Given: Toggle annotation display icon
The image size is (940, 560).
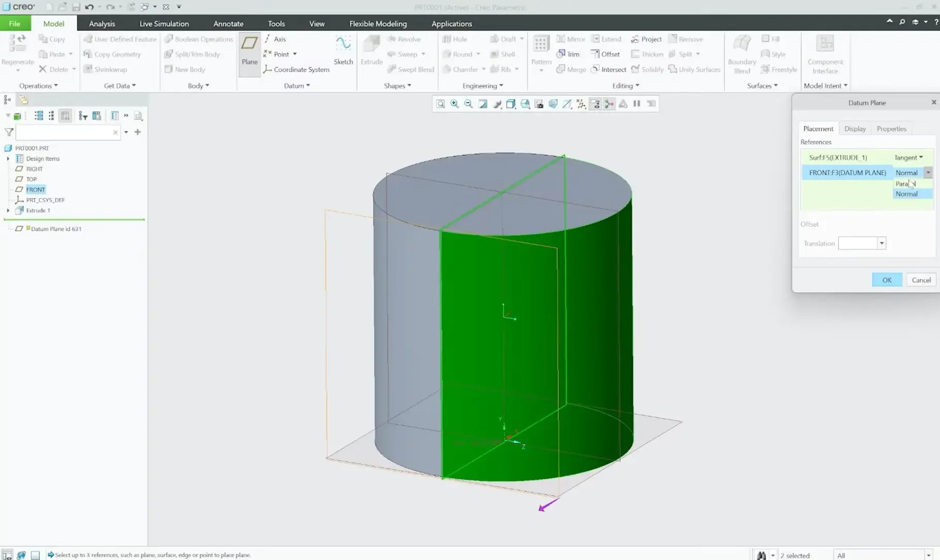Looking at the screenshot, I should click(x=595, y=104).
